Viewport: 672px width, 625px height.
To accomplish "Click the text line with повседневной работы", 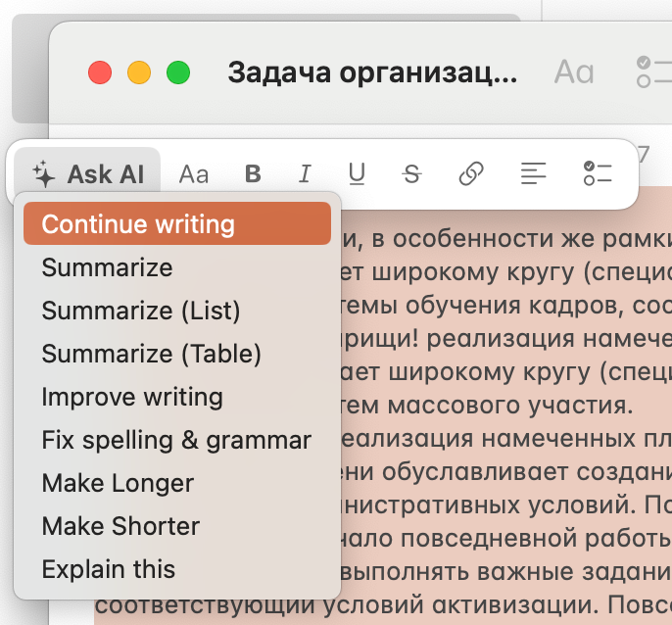I will [505, 539].
